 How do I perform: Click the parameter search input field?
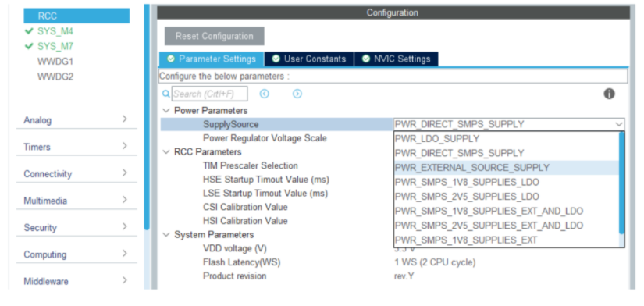pyautogui.click(x=209, y=94)
